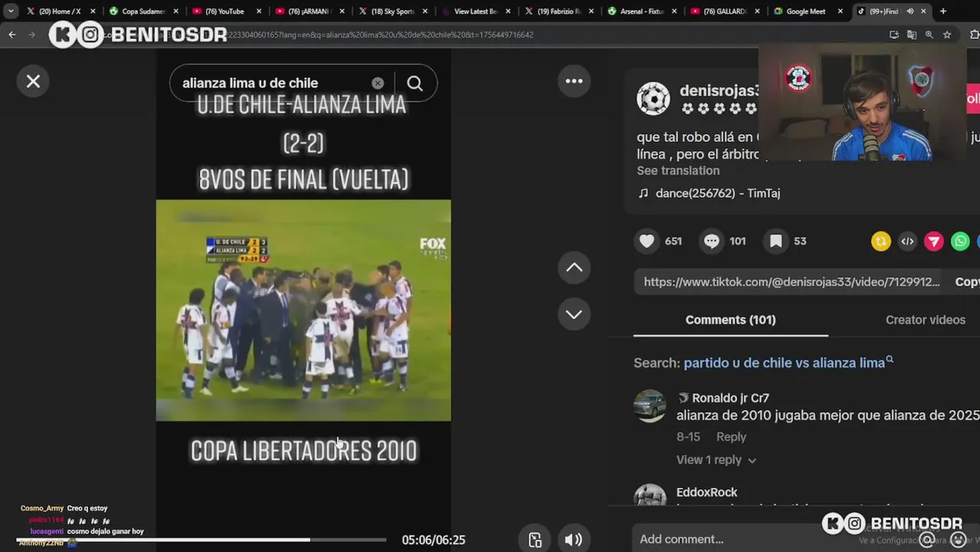Bookmark this page with star icon
The width and height of the screenshot is (980, 552).
coord(947,34)
